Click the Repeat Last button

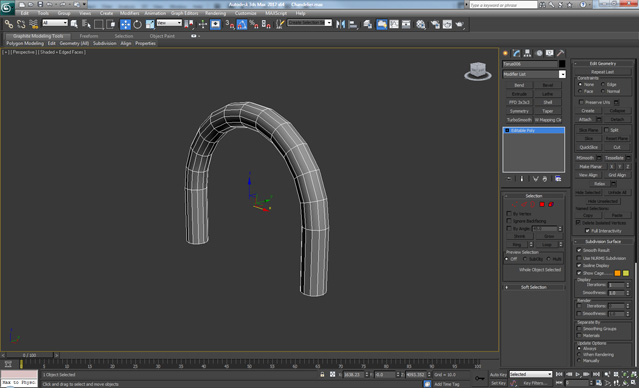coord(603,72)
